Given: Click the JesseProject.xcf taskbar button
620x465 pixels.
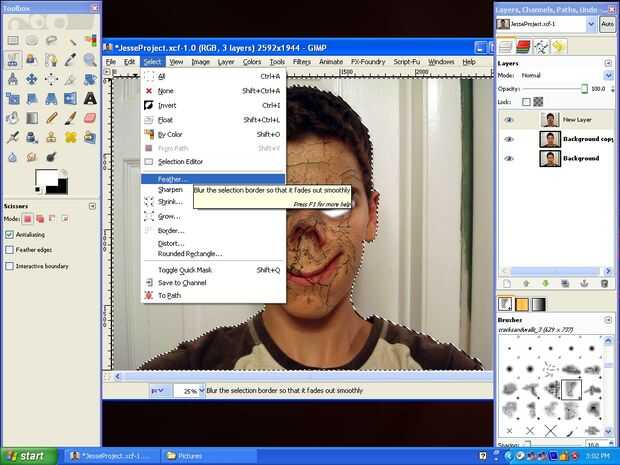Looking at the screenshot, I should pyautogui.click(x=112, y=456).
